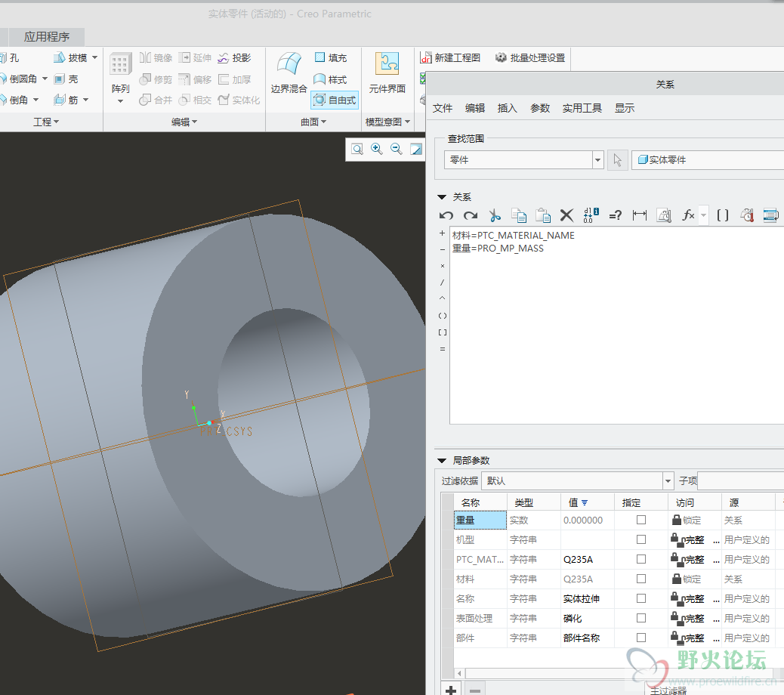Click the evaluate expression '=?' icon
The image size is (784, 695).
tap(616, 215)
